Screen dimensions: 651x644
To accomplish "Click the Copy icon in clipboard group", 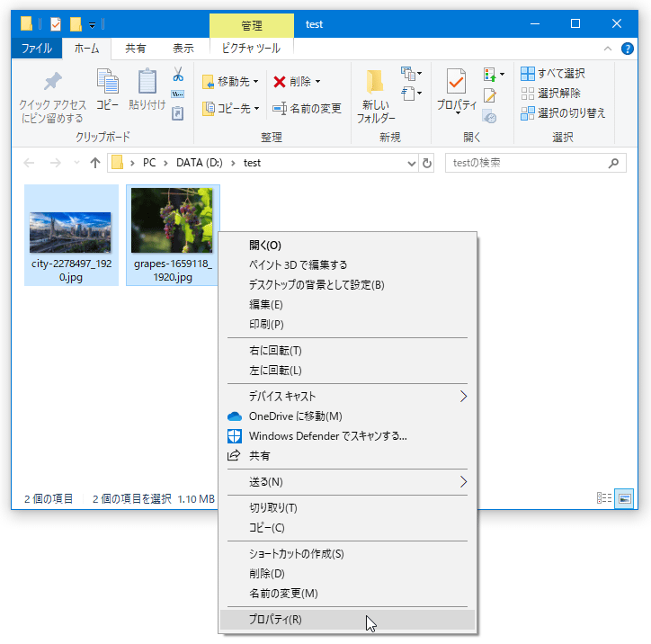I will [x=108, y=81].
